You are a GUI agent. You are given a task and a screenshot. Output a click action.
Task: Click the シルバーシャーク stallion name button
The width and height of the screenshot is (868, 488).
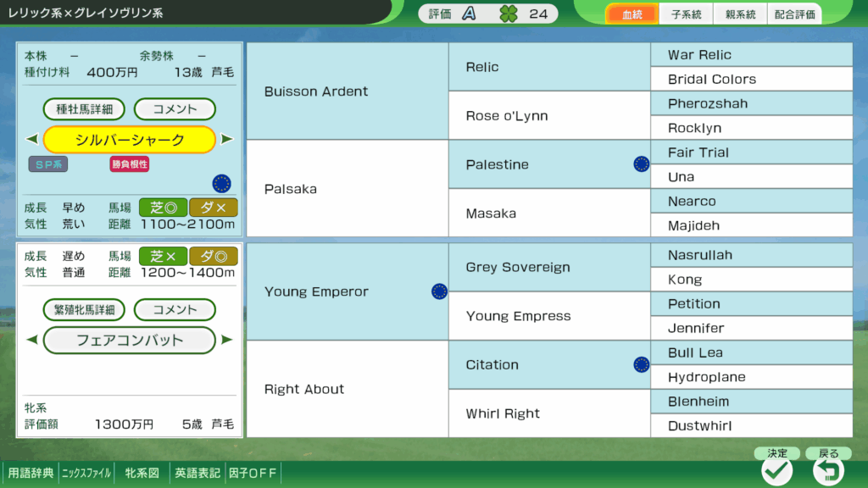[x=130, y=140]
